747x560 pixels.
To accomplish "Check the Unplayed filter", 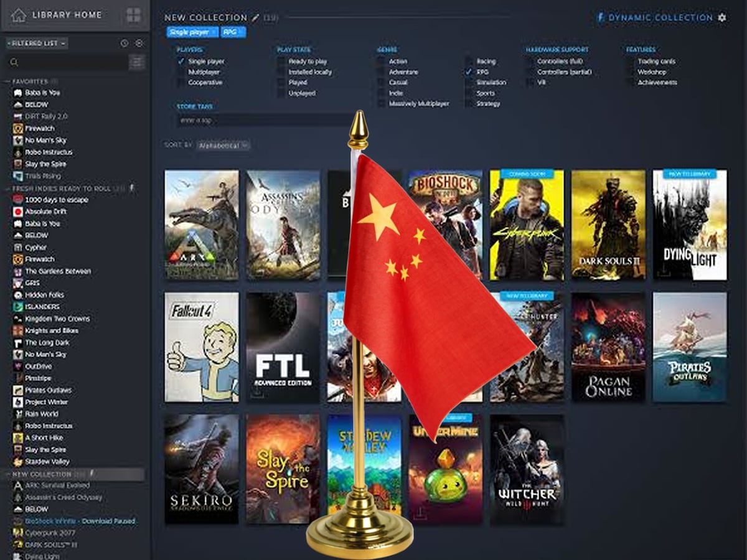I will 281,93.
